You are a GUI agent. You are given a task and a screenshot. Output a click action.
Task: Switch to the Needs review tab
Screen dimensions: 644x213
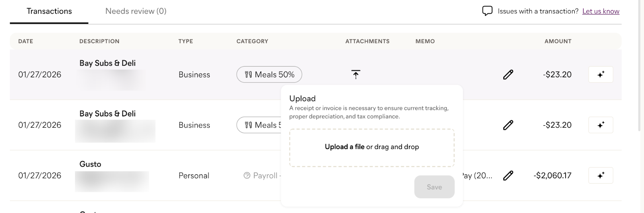coord(136,11)
